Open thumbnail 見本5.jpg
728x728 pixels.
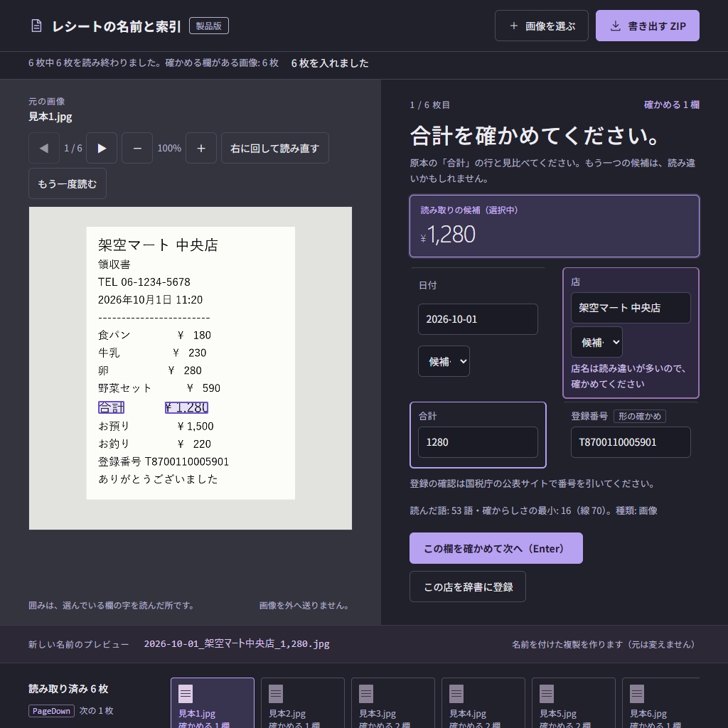(x=574, y=703)
